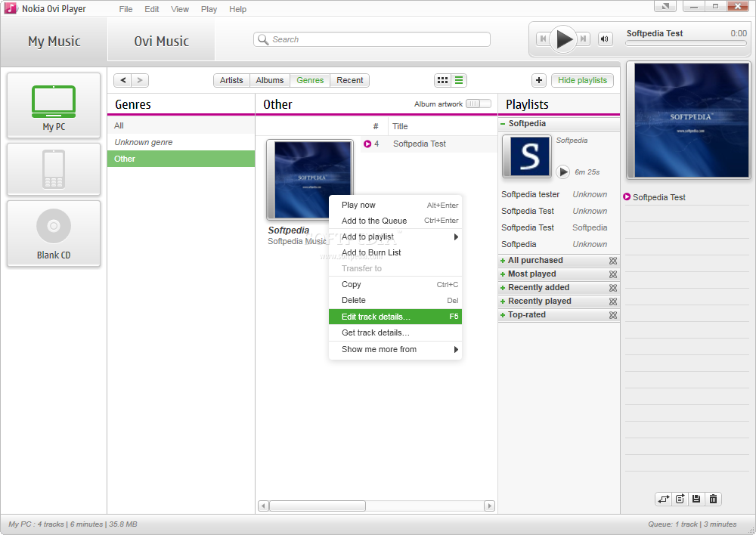Remove the Top-rated playlist
The image size is (756, 535).
tap(613, 315)
